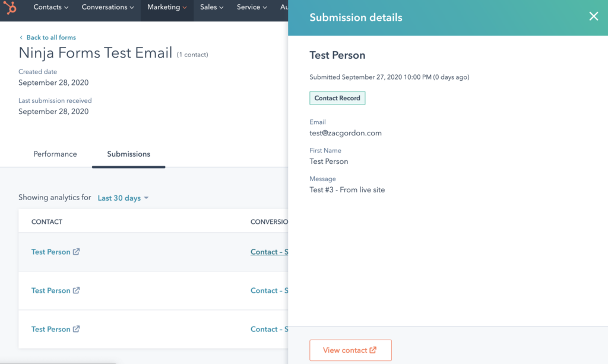Click the back chevron beside 'Back to all forms'
The width and height of the screenshot is (608, 364).
pos(21,37)
